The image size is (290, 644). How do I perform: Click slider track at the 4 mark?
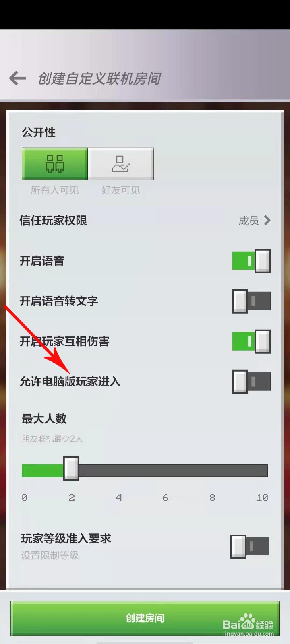pyautogui.click(x=118, y=470)
